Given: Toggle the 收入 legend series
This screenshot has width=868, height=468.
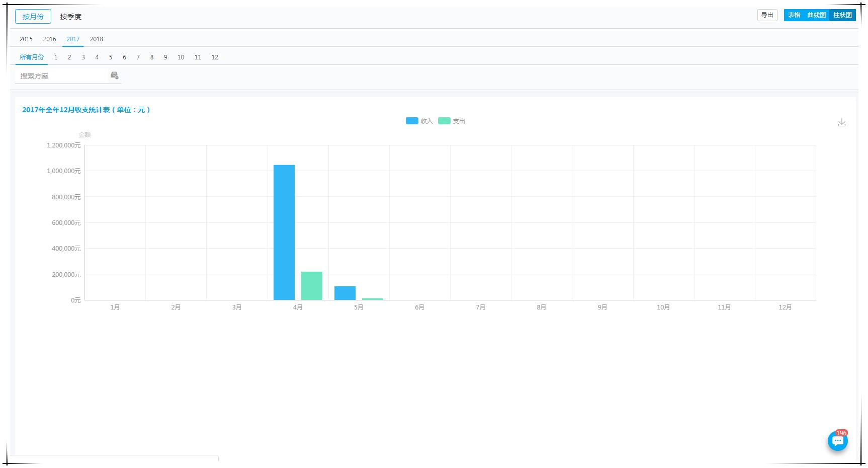Looking at the screenshot, I should click(x=419, y=121).
